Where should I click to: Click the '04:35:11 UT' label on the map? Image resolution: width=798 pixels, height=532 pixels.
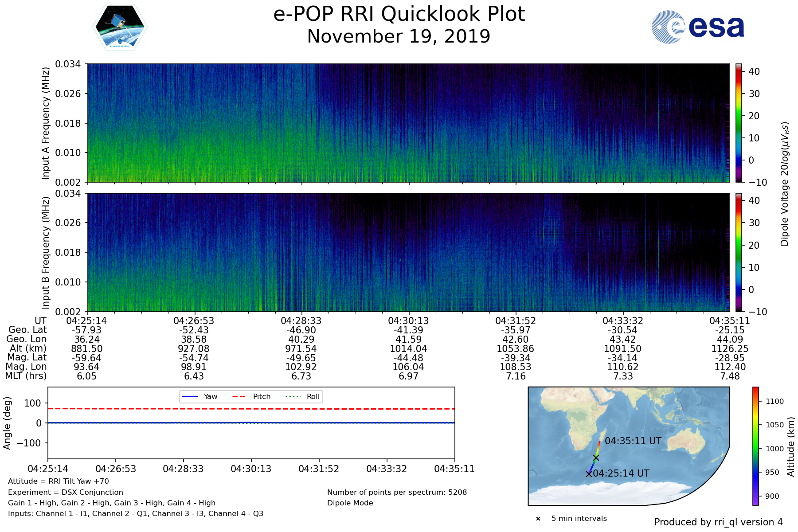633,441
